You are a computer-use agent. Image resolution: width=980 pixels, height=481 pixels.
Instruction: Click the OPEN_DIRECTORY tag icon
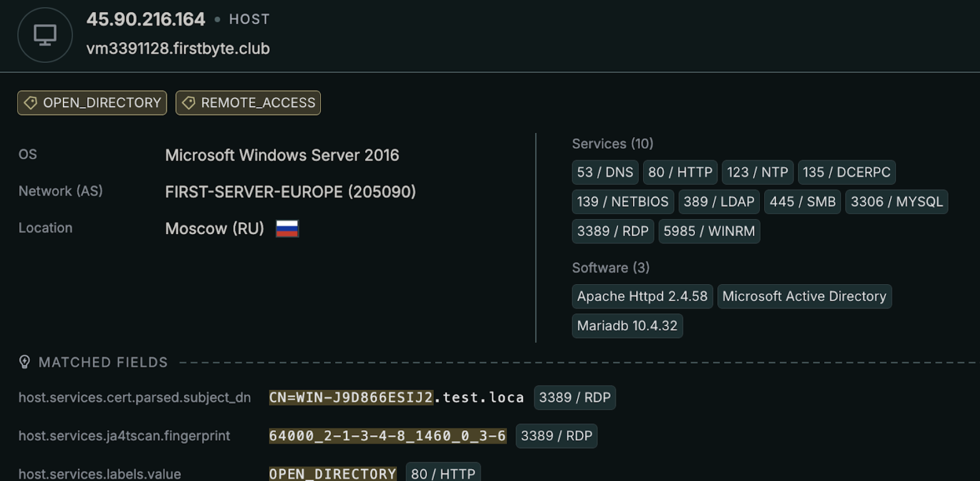coord(30,103)
